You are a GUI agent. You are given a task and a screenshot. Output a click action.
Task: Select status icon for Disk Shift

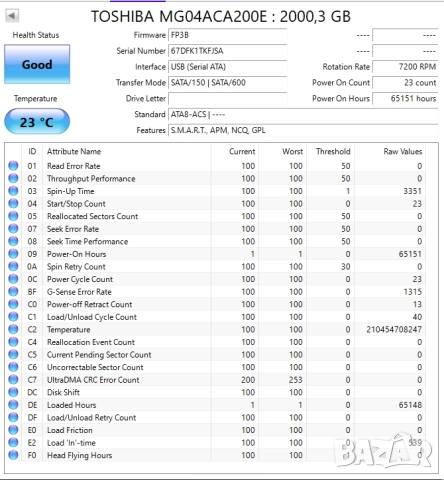(13, 392)
